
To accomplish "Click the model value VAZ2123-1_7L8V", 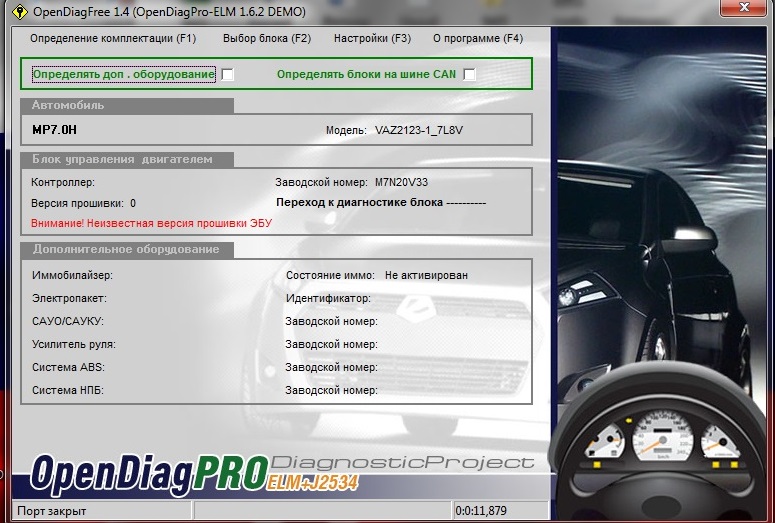I will (419, 131).
